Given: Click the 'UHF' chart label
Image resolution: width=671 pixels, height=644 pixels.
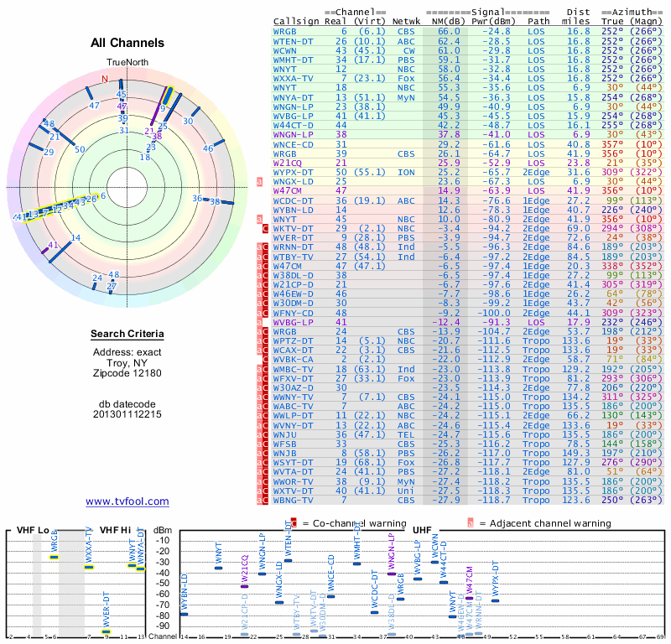Looking at the screenshot, I should click(422, 530).
